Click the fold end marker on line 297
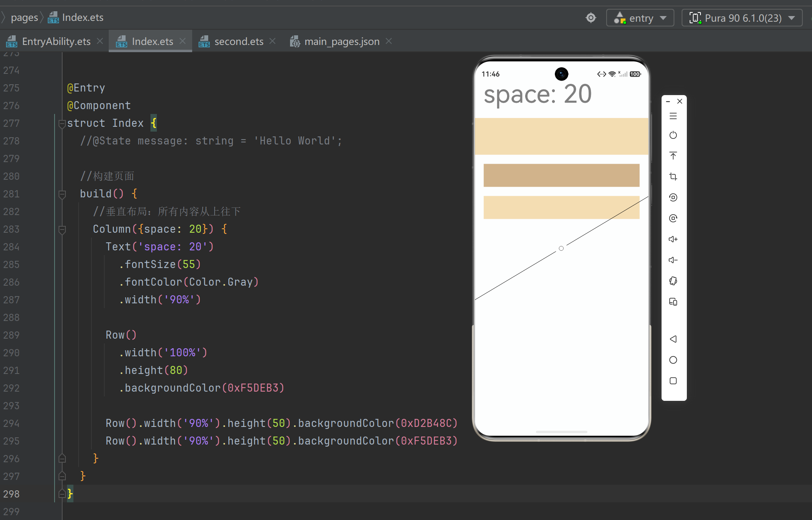This screenshot has height=520, width=812. point(62,476)
